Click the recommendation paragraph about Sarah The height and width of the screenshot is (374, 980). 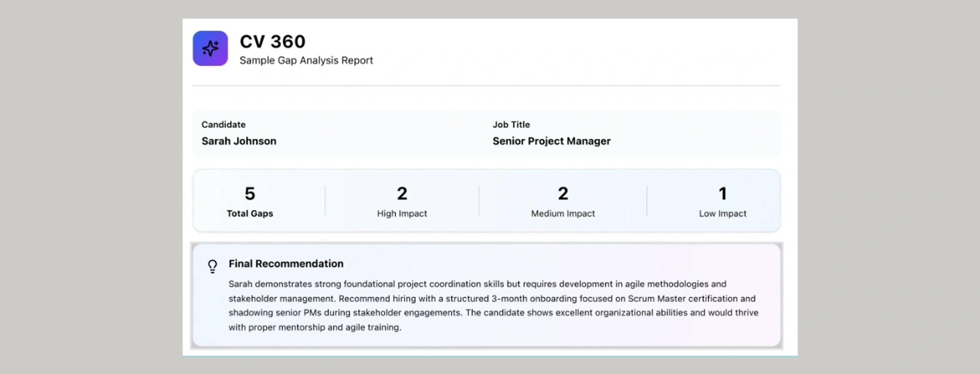point(493,306)
